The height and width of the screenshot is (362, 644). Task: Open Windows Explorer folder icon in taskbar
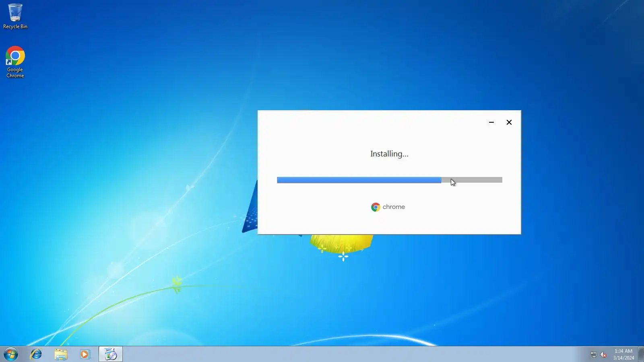pyautogui.click(x=61, y=354)
